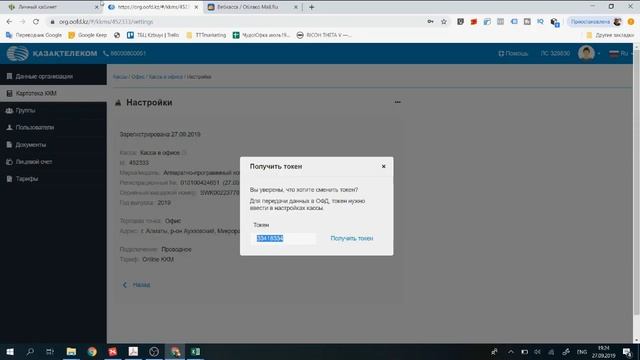
Task: Switch to Mail.ru browser tab
Action: click(x=252, y=7)
